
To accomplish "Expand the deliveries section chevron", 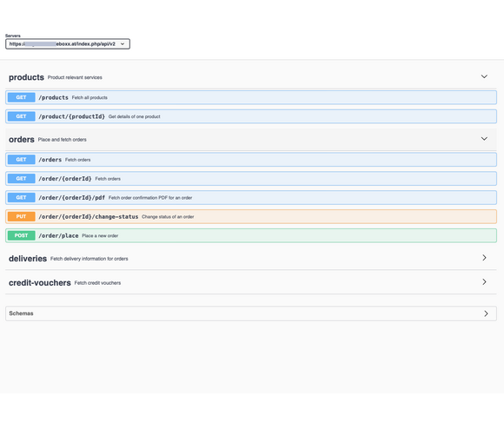I will 484,258.
